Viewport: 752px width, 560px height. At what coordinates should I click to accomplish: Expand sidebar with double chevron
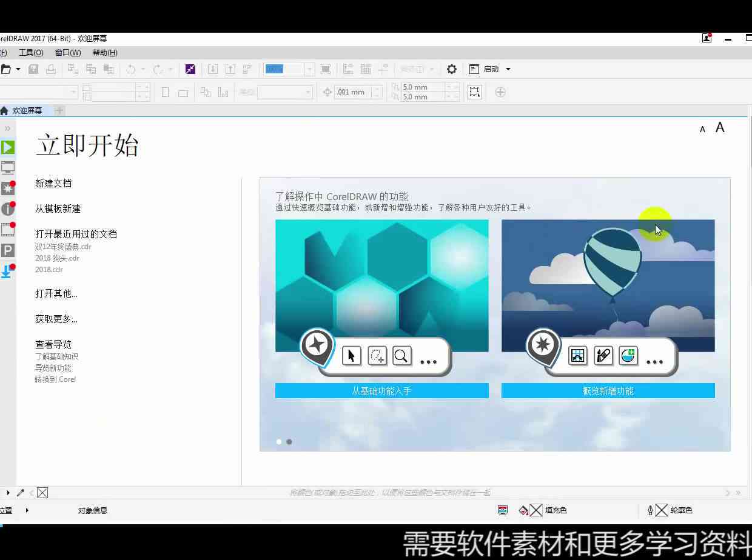pyautogui.click(x=7, y=128)
